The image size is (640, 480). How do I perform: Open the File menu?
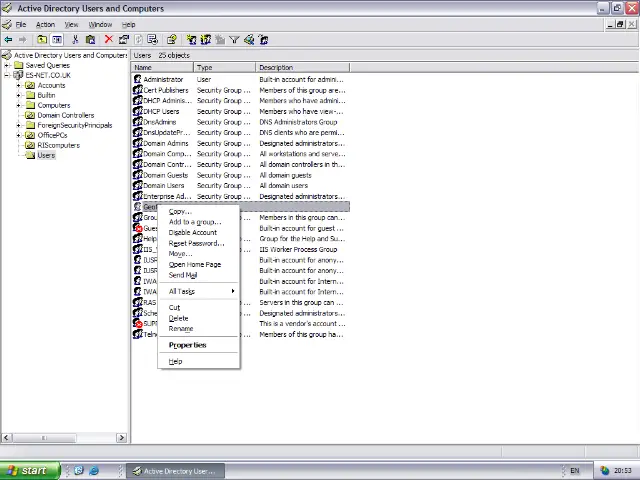point(21,24)
